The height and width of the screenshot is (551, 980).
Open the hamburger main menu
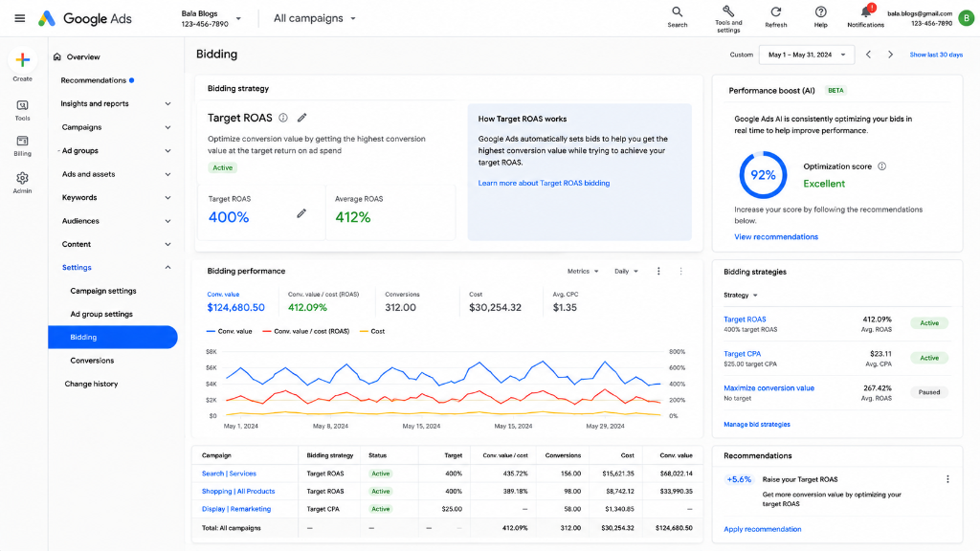click(x=20, y=18)
